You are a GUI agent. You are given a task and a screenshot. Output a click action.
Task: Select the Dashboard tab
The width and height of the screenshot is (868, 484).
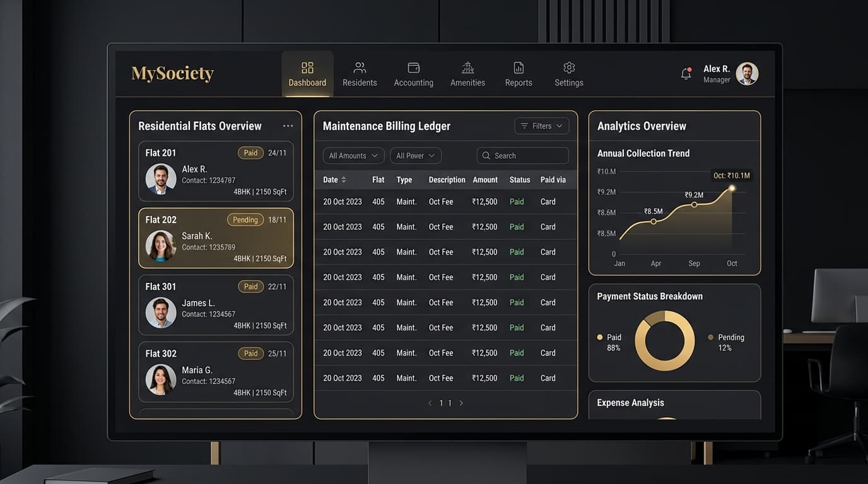pos(307,74)
